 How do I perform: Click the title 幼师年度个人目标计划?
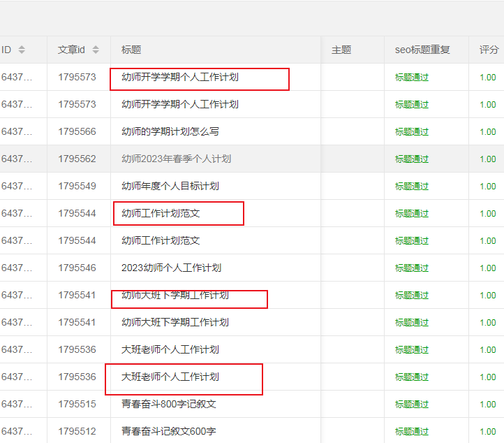pyautogui.click(x=170, y=186)
